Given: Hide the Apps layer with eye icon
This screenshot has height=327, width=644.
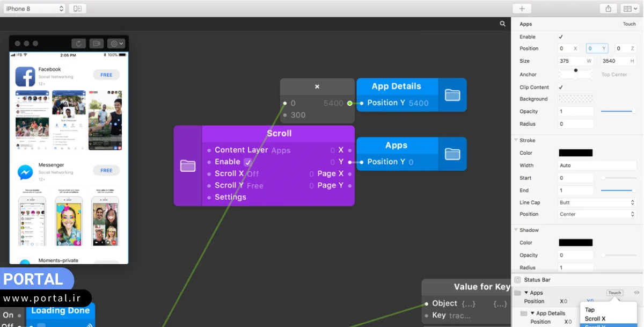Looking at the screenshot, I should point(636,293).
